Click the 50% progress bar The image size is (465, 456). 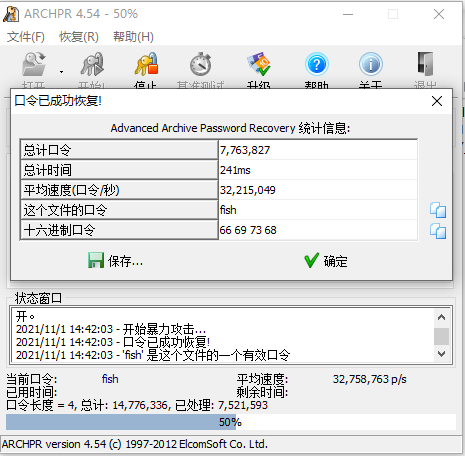tap(231, 422)
